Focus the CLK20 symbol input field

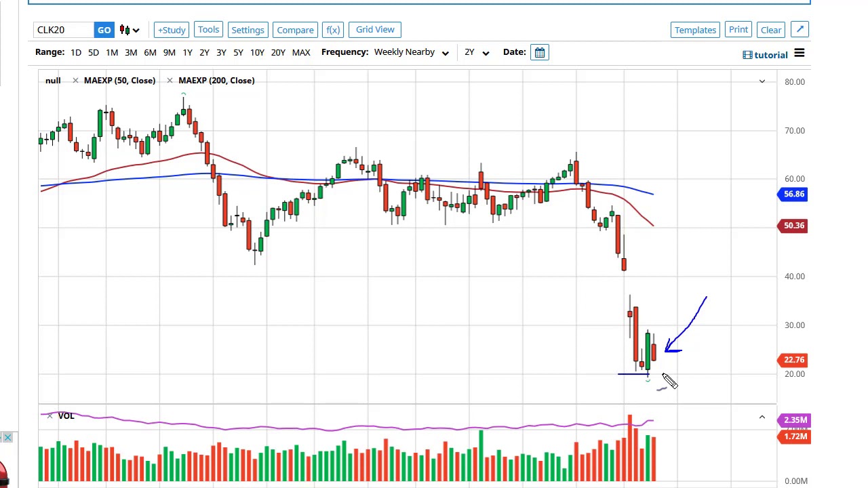(x=64, y=30)
